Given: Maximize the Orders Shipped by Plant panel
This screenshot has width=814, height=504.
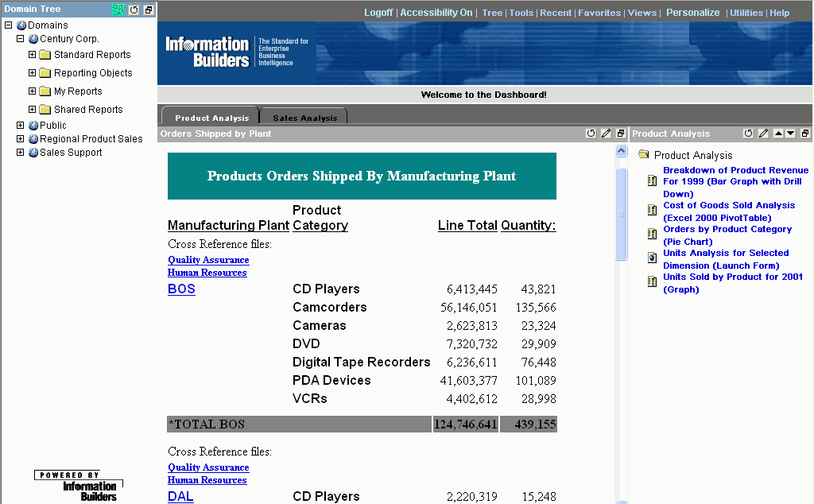Looking at the screenshot, I should click(620, 134).
